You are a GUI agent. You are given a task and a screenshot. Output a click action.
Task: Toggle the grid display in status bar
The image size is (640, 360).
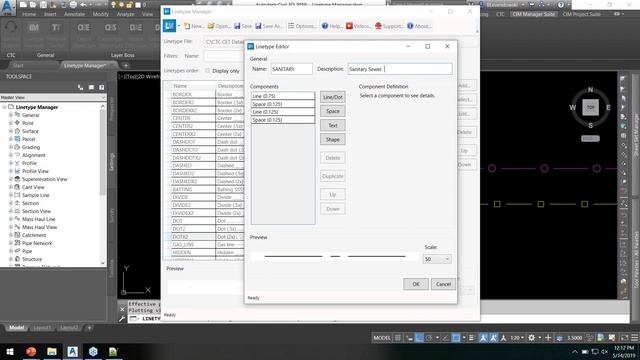pyautogui.click(x=398, y=338)
